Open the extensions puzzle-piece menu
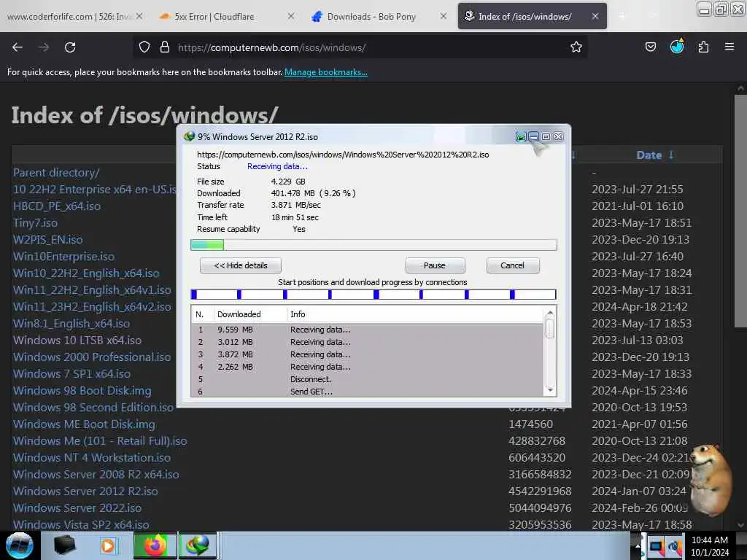 point(703,47)
